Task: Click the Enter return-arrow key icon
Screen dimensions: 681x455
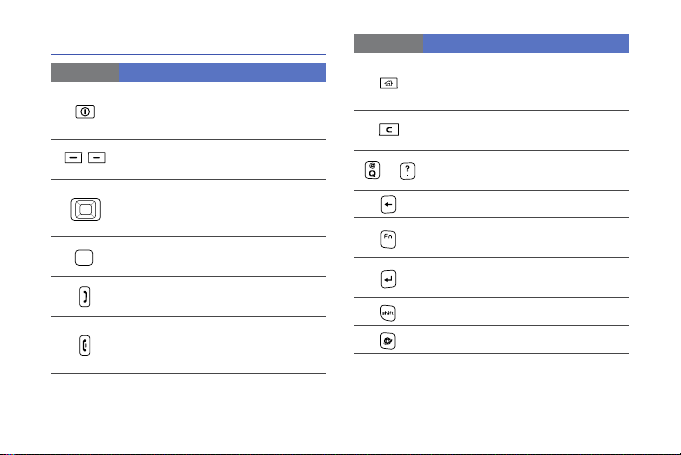Action: click(388, 279)
